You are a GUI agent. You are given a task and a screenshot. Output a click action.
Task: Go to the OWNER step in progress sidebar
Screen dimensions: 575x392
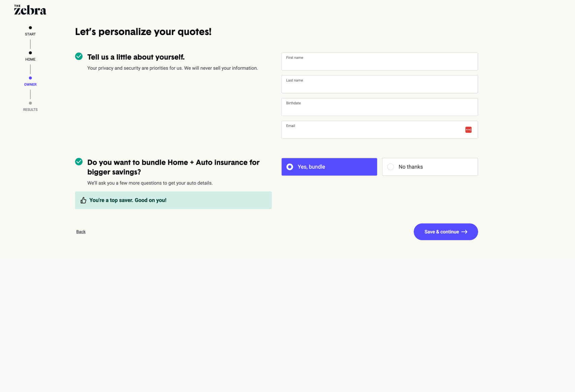coord(30,85)
